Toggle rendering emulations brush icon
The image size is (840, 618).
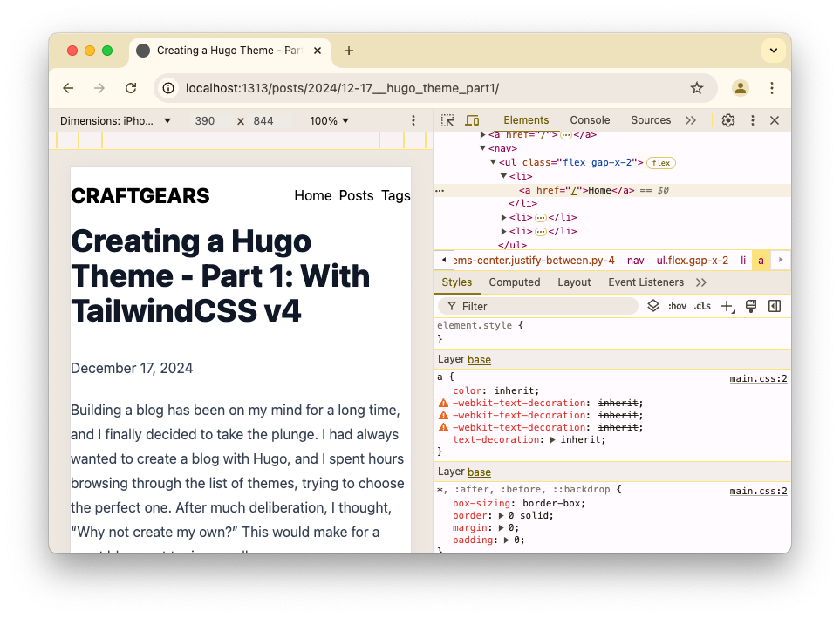click(751, 306)
